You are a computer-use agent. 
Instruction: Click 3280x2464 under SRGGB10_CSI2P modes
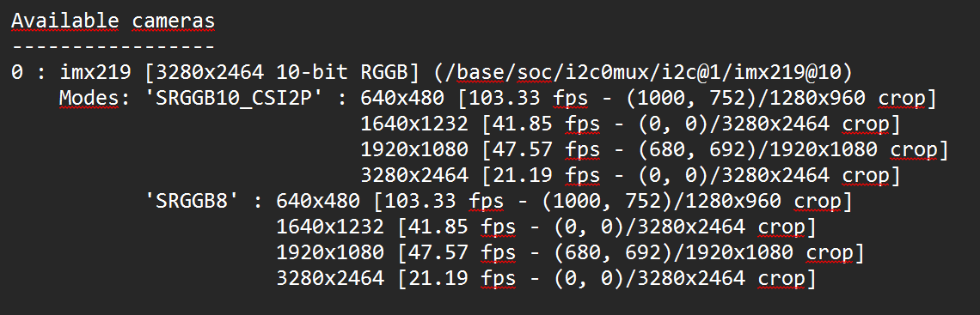pos(414,175)
